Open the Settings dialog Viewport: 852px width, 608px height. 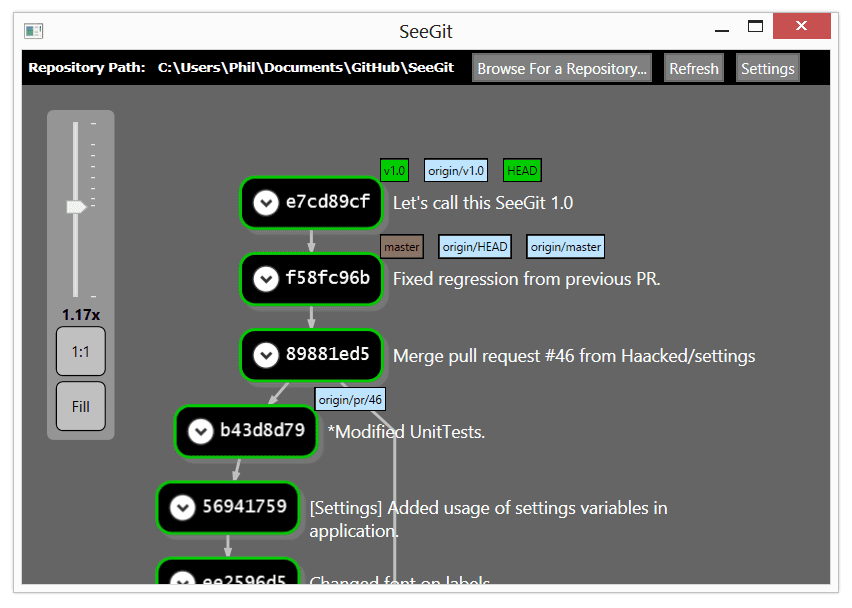[768, 68]
